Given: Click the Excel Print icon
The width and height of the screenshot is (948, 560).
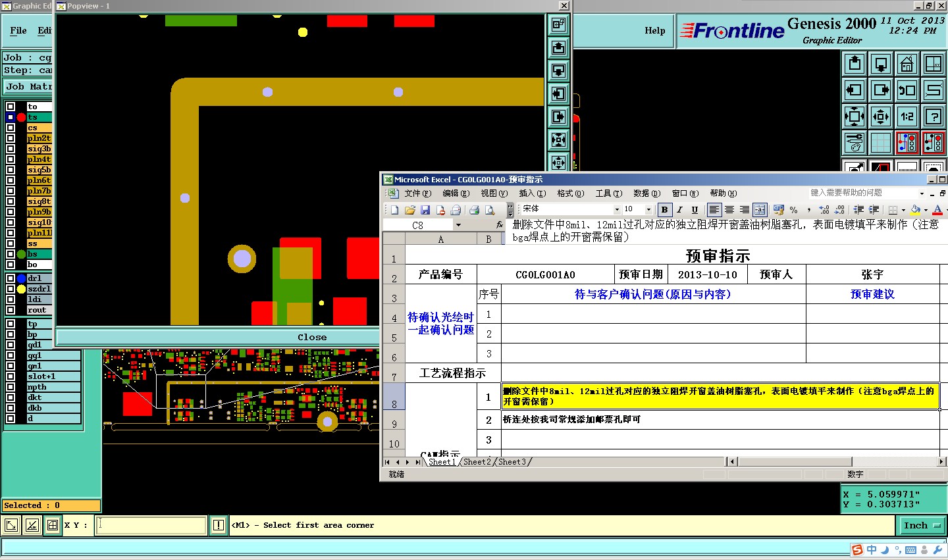Looking at the screenshot, I should 474,210.
